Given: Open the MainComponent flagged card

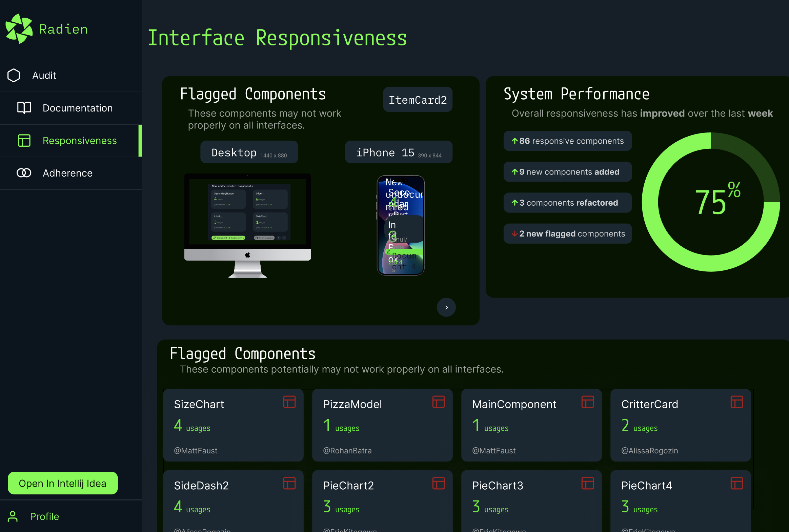Looking at the screenshot, I should (x=531, y=425).
